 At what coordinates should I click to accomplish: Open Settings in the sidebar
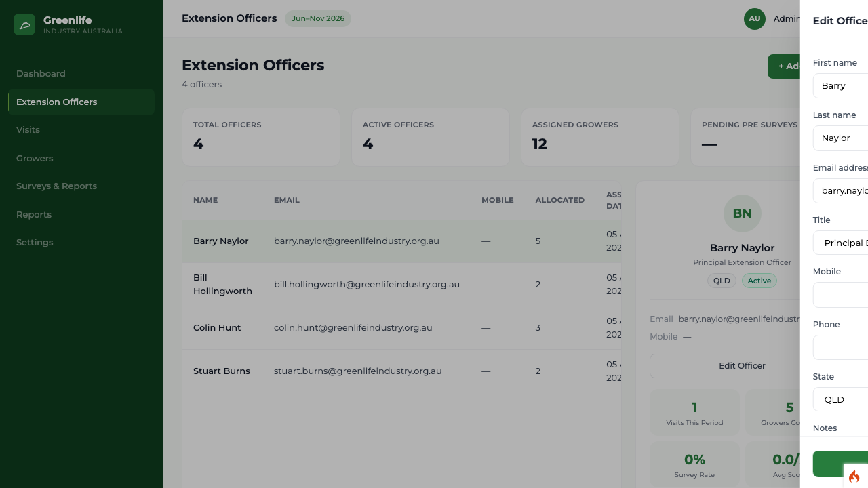(x=81, y=242)
